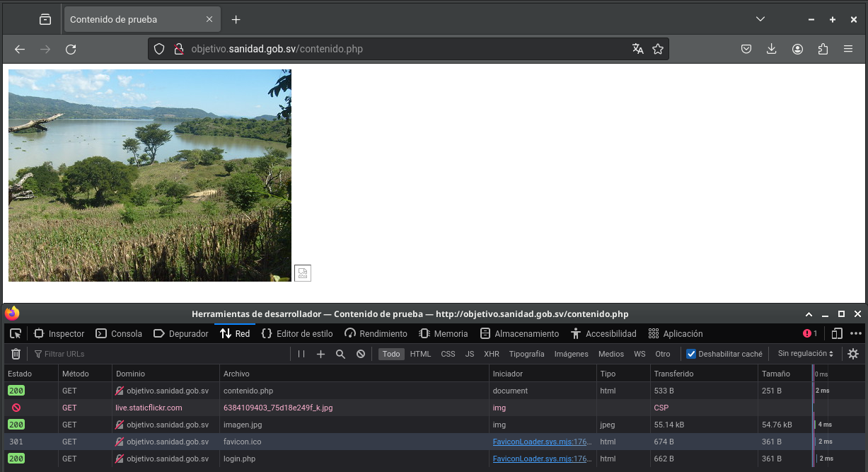Activate the element picker tool
Screen dimensions: 868x472
click(x=16, y=333)
